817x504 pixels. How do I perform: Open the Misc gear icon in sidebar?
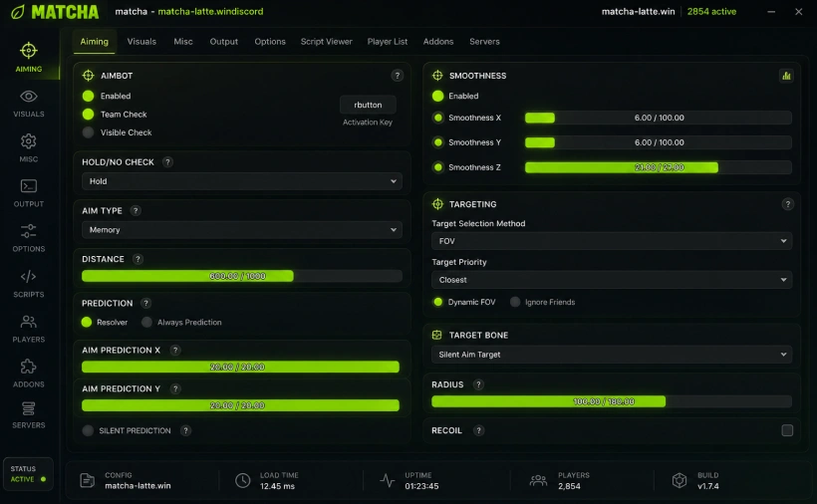(29, 141)
